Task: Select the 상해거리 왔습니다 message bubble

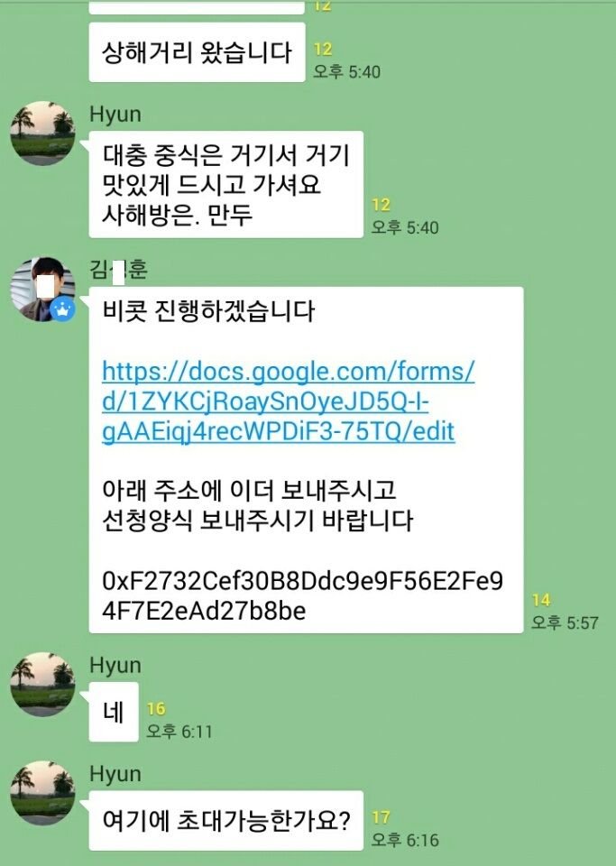Action: 197,52
